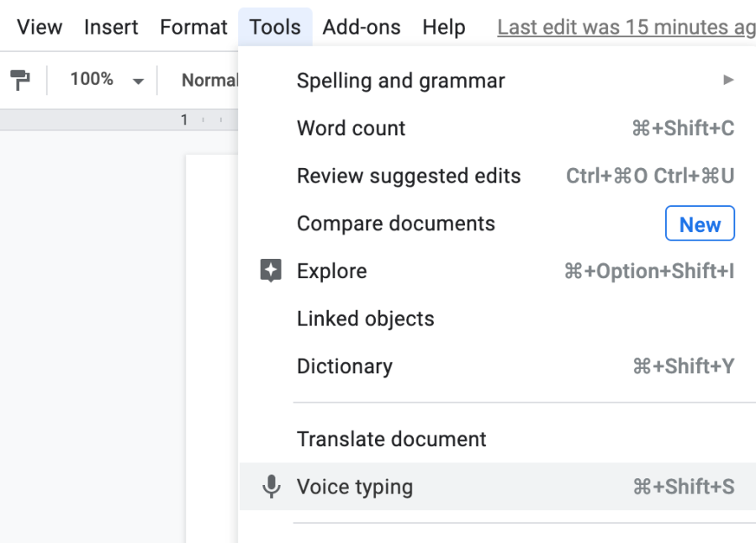Click the Explore shortcut ⌘+Option+Shift+I

coord(649,271)
